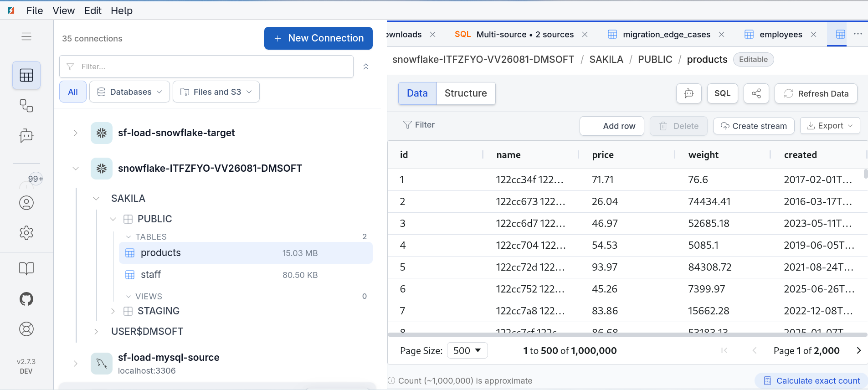Click the Add row button
The height and width of the screenshot is (390, 868).
click(611, 126)
